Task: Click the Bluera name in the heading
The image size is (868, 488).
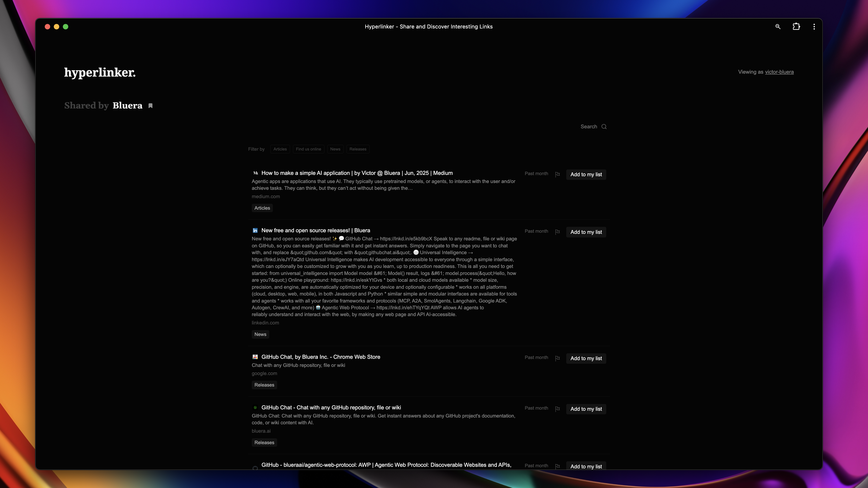Action: pyautogui.click(x=127, y=106)
